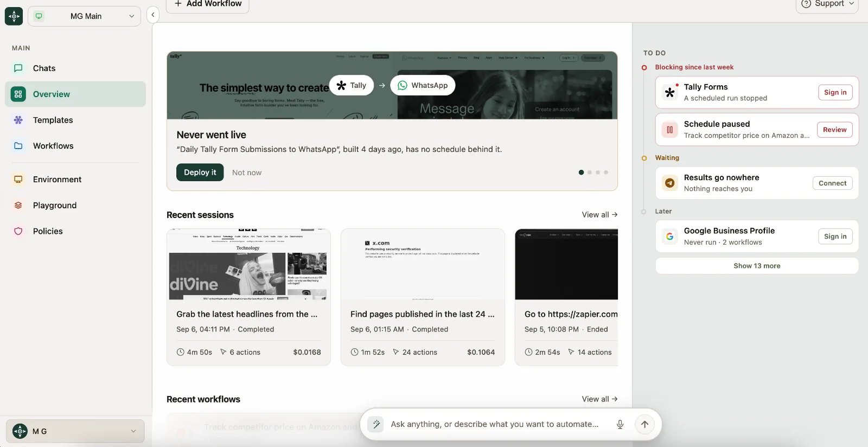Click View all for Recent sessions
Screen dimensions: 868x447
(599, 215)
